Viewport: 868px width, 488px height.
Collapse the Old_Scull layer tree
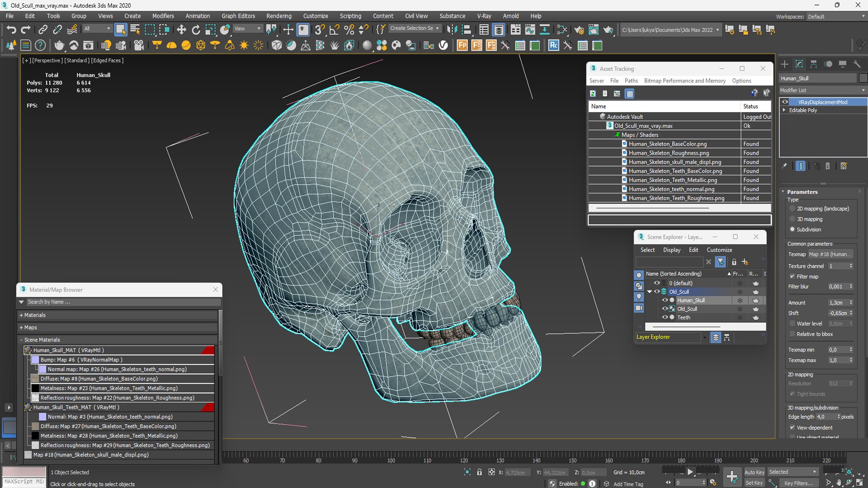[650, 291]
